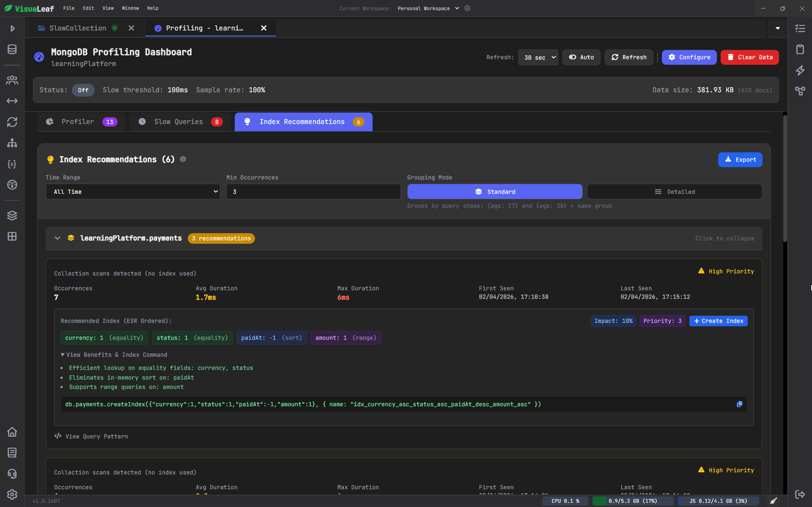This screenshot has width=812, height=507.
Task: Open the refresh interval 30 sec dropdown
Action: (538, 57)
